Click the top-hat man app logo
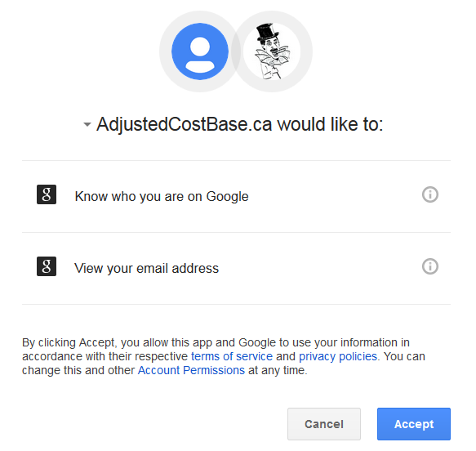476x451 pixels. tap(272, 51)
